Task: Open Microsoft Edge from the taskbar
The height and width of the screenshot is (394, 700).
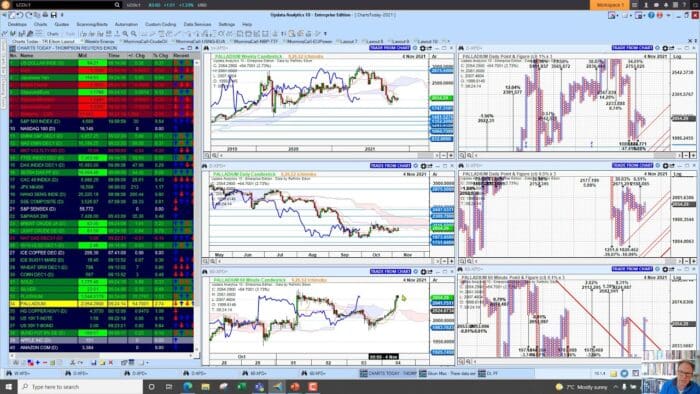Action: coord(188,386)
